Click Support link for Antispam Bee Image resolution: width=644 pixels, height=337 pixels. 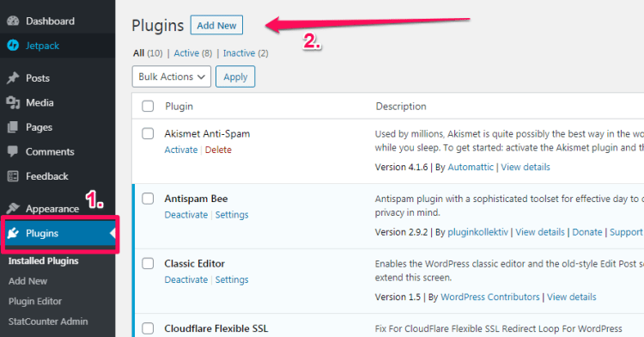(x=626, y=232)
